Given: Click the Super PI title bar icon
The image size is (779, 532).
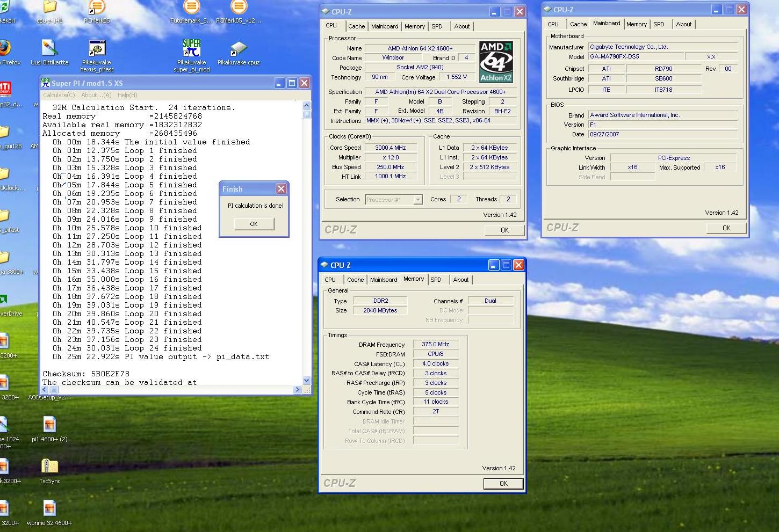Looking at the screenshot, I should [45, 83].
